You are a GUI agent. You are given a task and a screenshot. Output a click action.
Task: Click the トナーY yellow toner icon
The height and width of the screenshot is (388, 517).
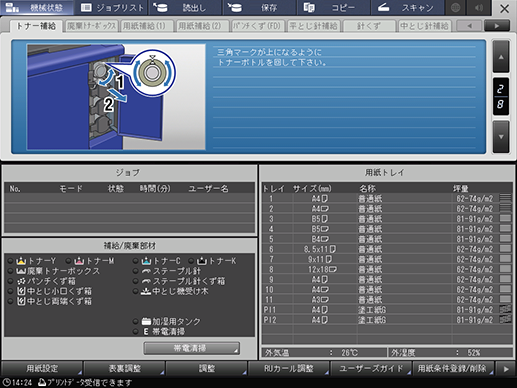(x=21, y=261)
